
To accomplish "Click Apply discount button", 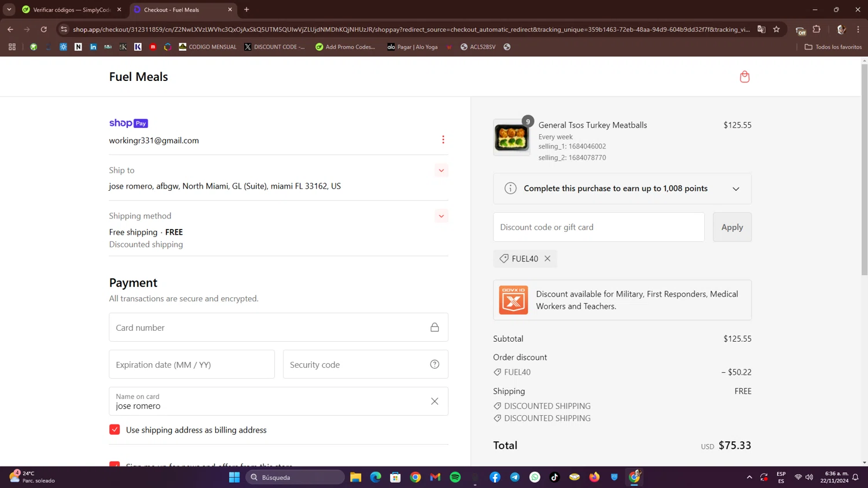I will 732,227.
